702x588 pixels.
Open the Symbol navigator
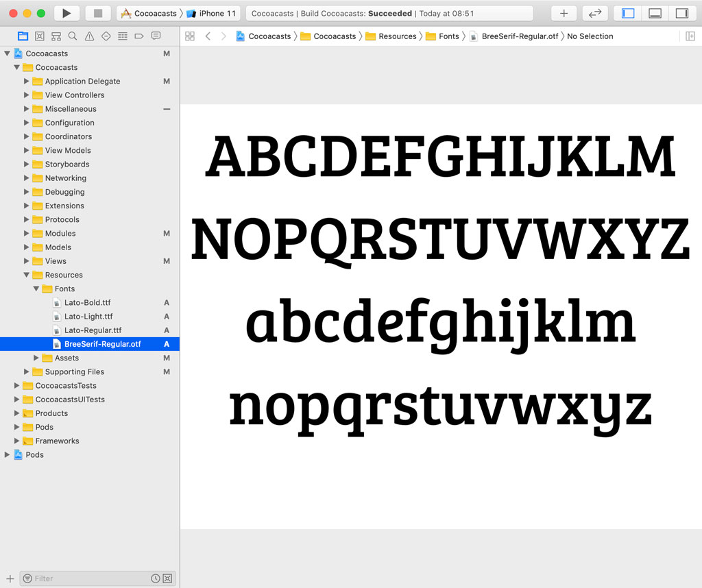click(x=57, y=36)
